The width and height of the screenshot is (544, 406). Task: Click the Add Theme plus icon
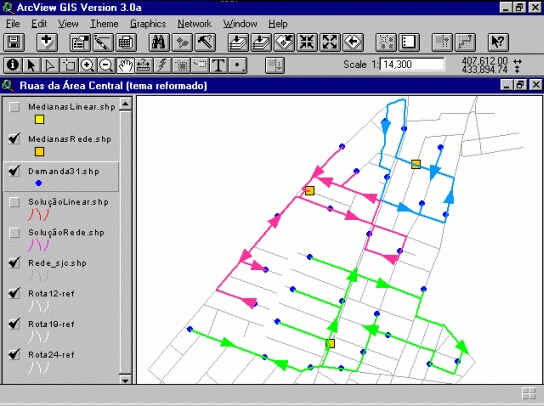point(47,42)
